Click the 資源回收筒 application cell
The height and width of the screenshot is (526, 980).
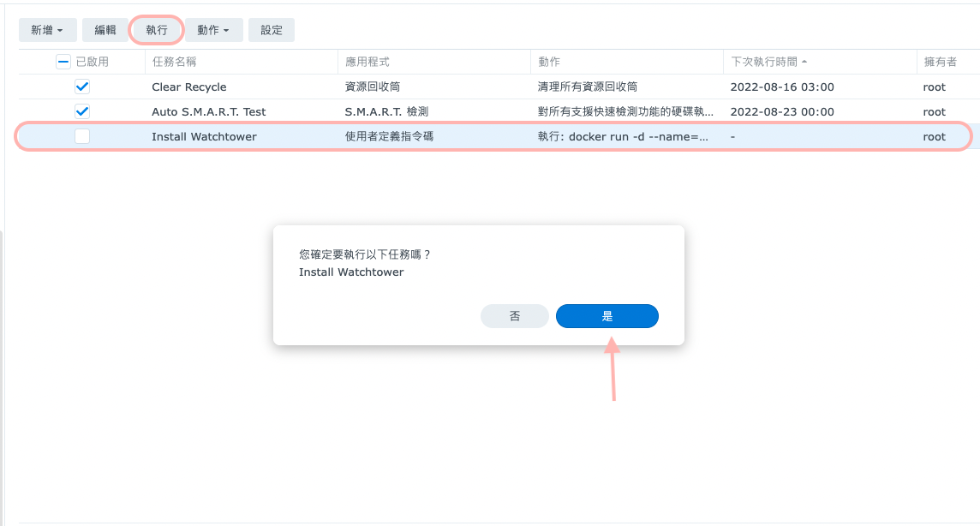point(373,87)
